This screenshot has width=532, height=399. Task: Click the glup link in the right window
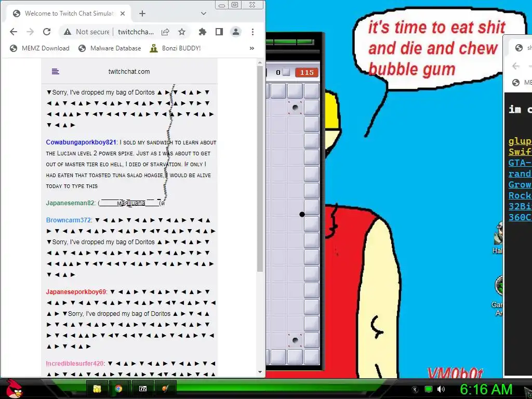click(520, 141)
